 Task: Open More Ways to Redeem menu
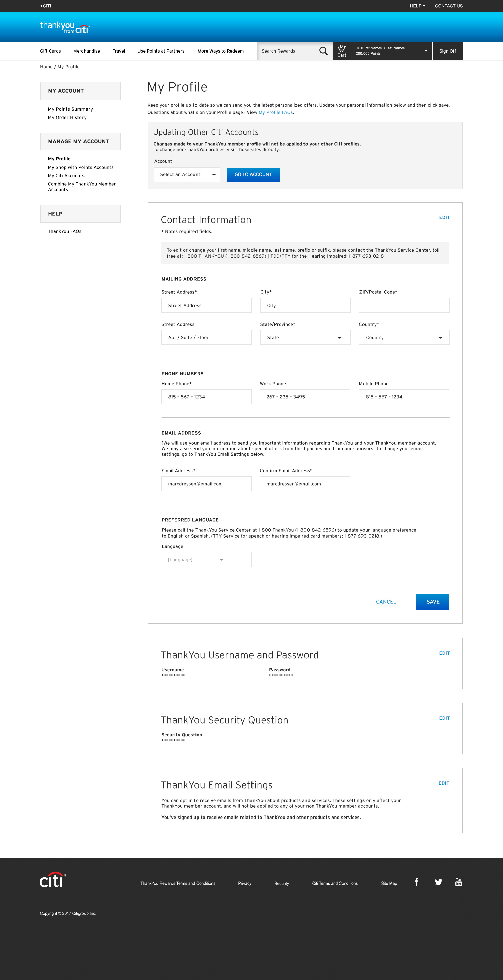(x=220, y=51)
